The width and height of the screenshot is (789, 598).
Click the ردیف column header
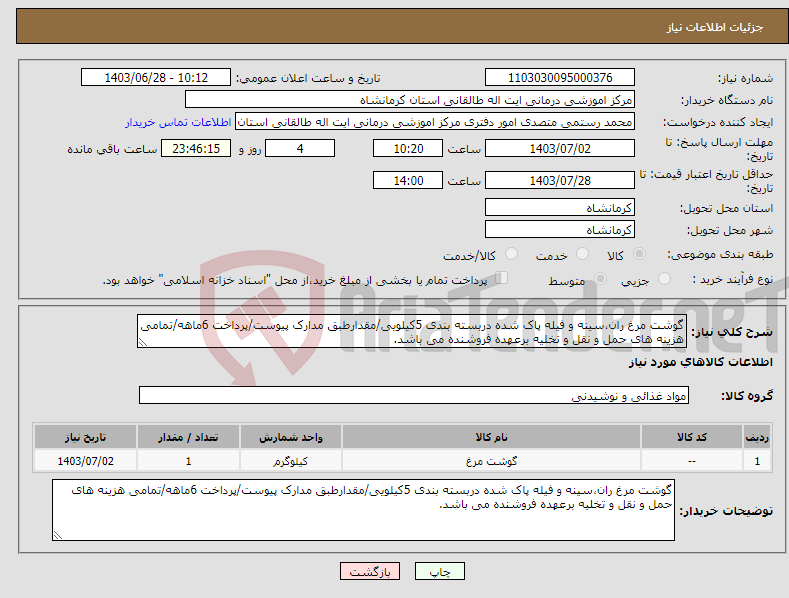pos(757,437)
